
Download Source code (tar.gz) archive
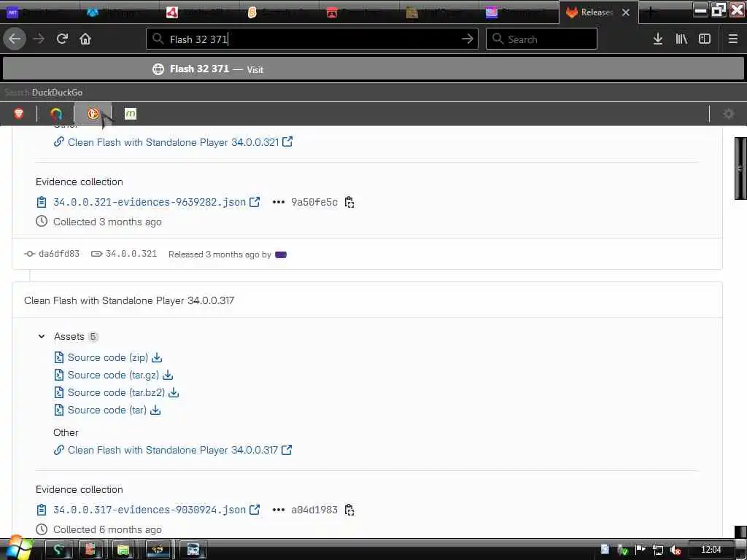click(113, 376)
